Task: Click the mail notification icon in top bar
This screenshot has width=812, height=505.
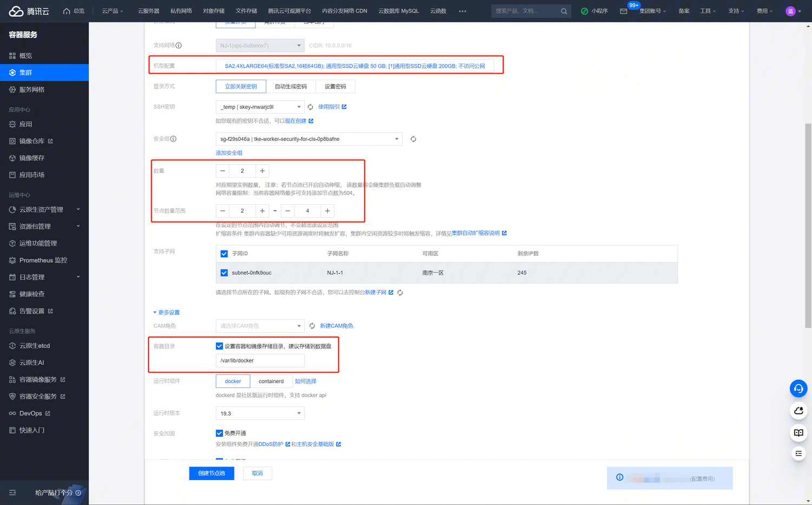Action: 624,11
